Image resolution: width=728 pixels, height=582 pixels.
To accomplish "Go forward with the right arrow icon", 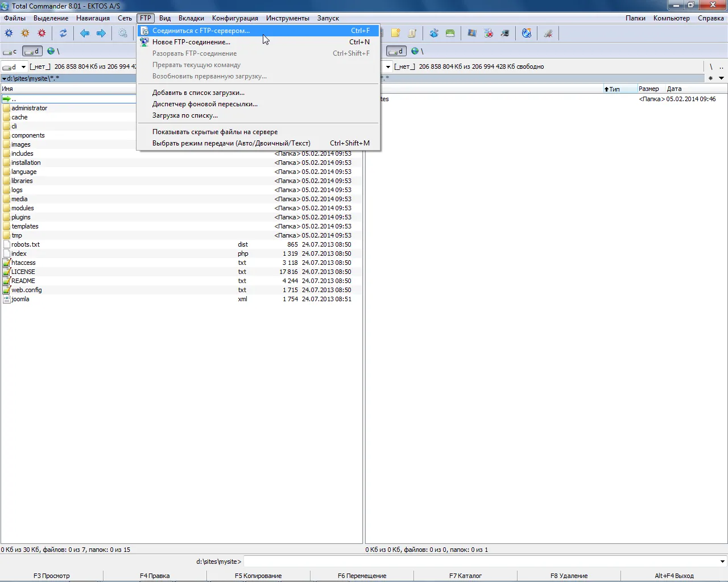I will 101,34.
